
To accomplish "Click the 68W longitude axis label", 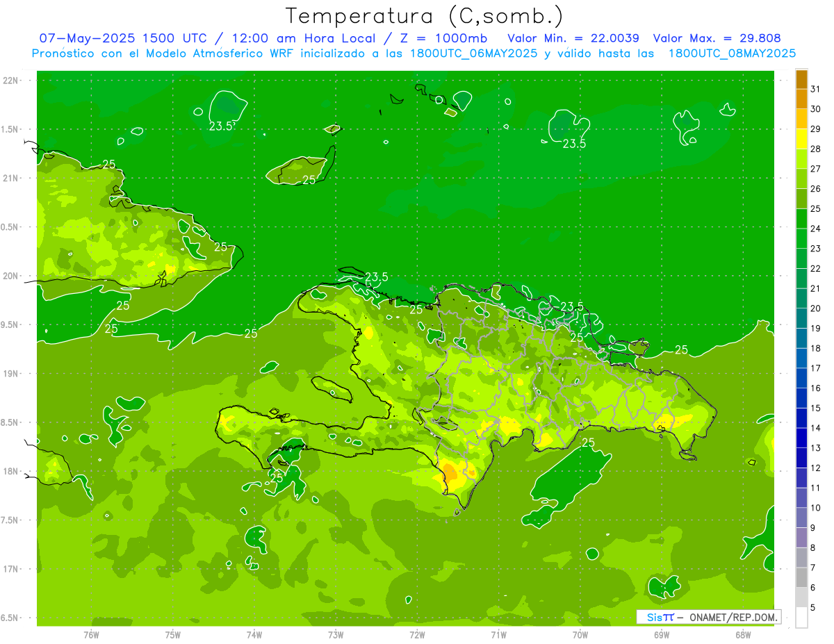I will pyautogui.click(x=743, y=635).
